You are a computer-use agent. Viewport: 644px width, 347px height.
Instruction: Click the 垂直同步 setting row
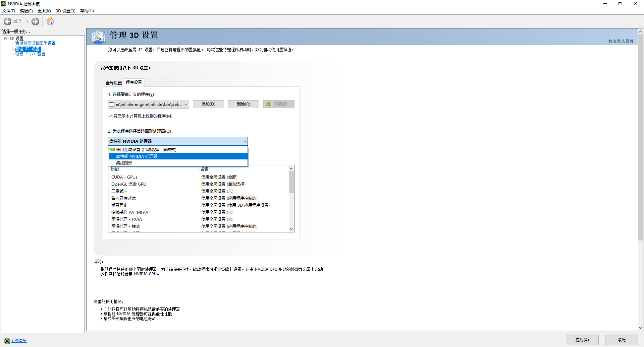(x=199, y=205)
